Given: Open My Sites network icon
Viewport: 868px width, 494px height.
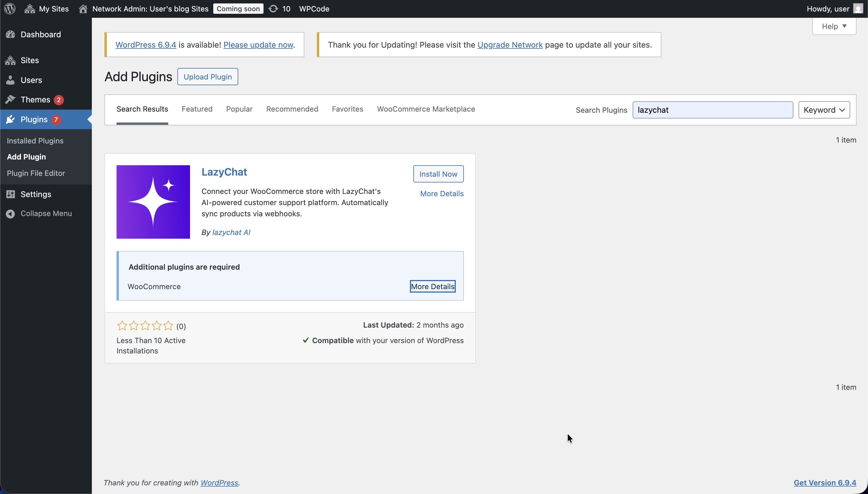Looking at the screenshot, I should coord(30,9).
